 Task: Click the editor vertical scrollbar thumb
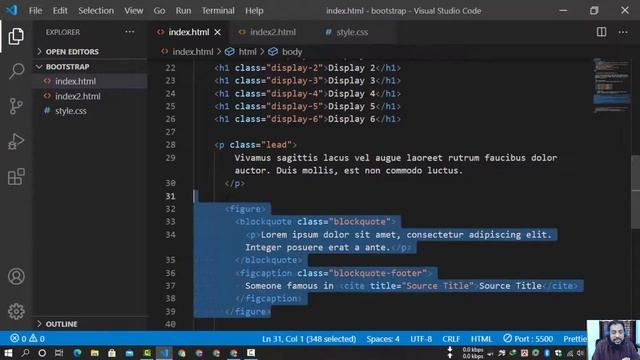tap(636, 192)
